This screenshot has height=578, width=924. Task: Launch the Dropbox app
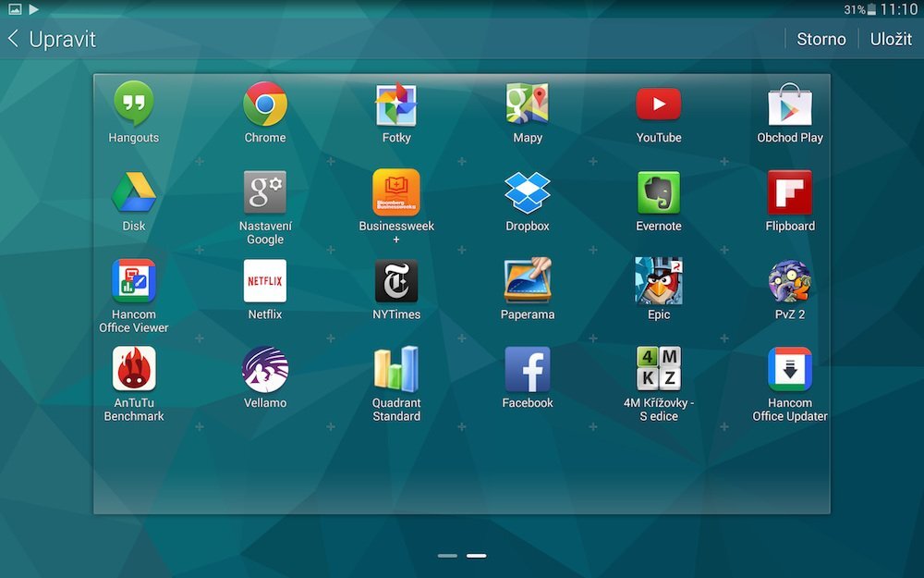(527, 191)
